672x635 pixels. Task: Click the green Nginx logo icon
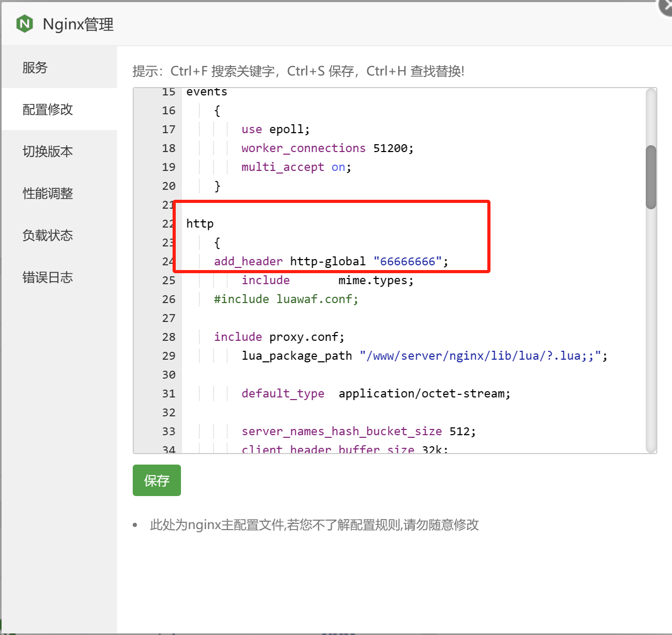(25, 24)
